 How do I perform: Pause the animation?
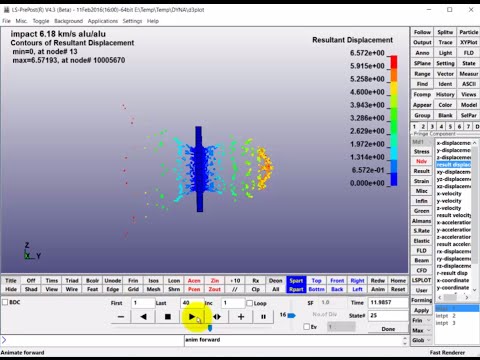pyautogui.click(x=263, y=317)
